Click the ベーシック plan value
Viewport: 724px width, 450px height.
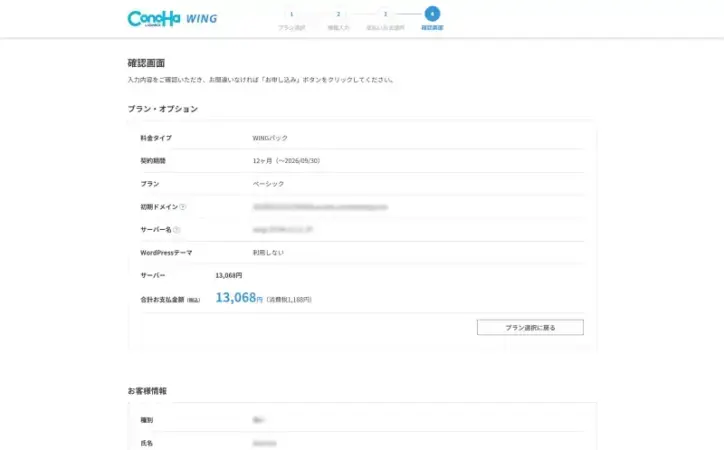pos(268,184)
